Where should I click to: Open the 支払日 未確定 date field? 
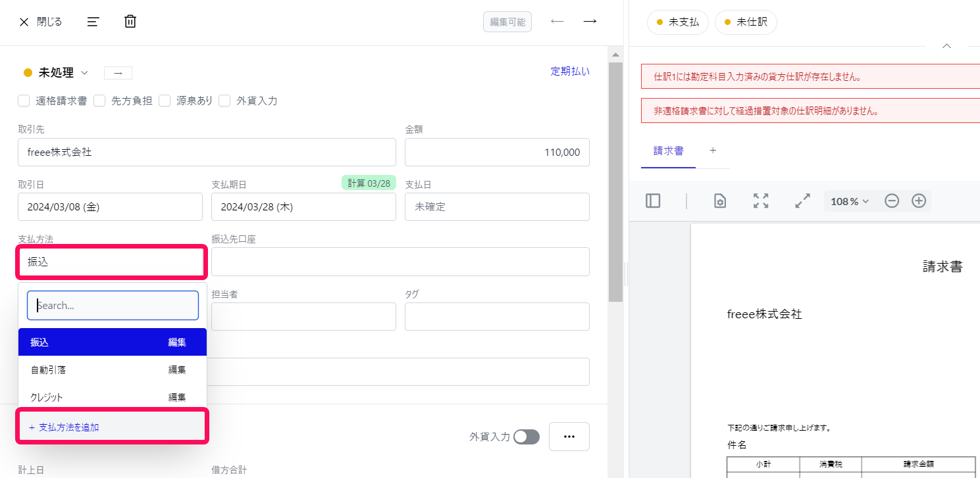click(497, 206)
